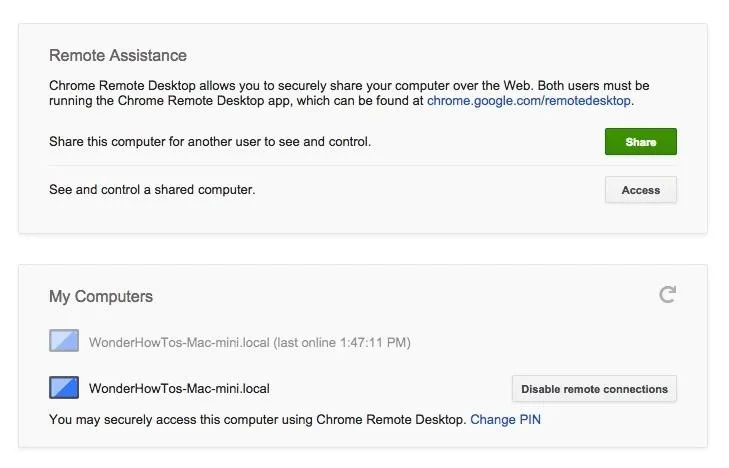Click the 'See and control a shared computer' text
The height and width of the screenshot is (468, 729).
[152, 190]
